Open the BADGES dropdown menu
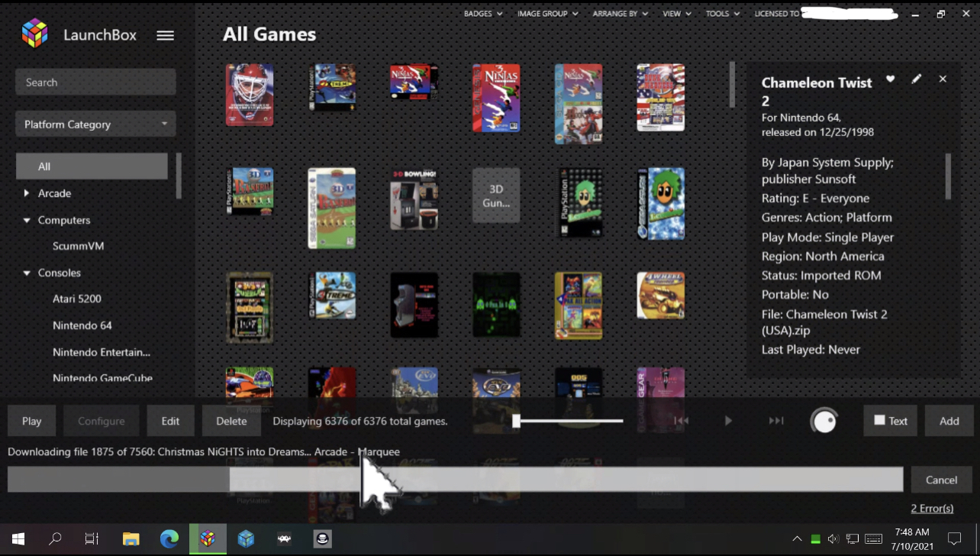This screenshot has width=980, height=556. [x=483, y=14]
